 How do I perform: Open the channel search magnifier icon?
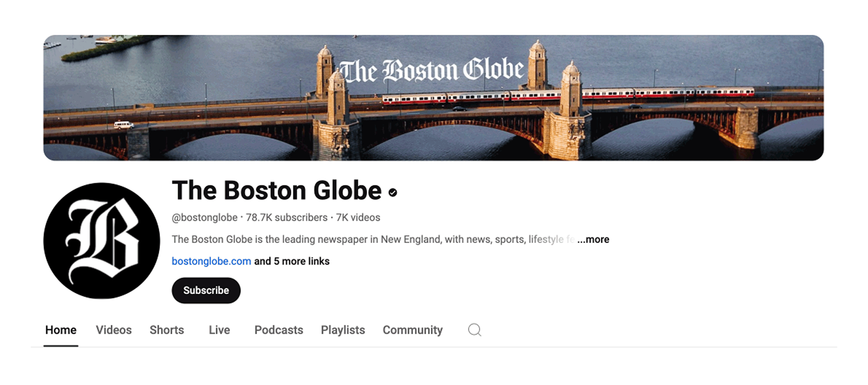(474, 330)
